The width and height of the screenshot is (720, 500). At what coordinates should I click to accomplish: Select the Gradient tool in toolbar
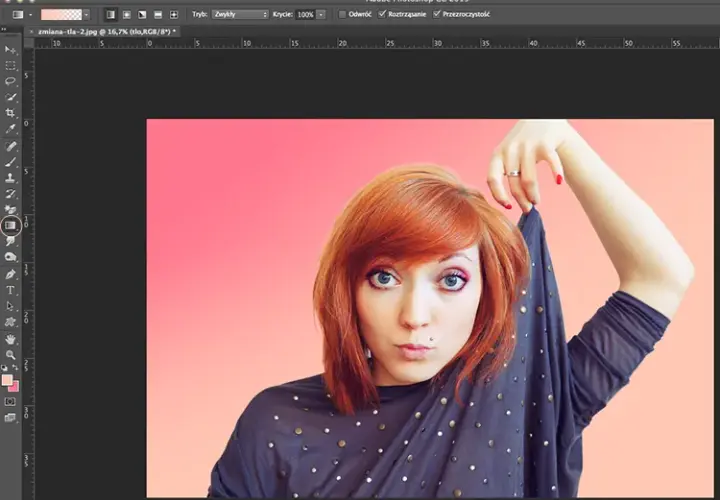[10, 225]
